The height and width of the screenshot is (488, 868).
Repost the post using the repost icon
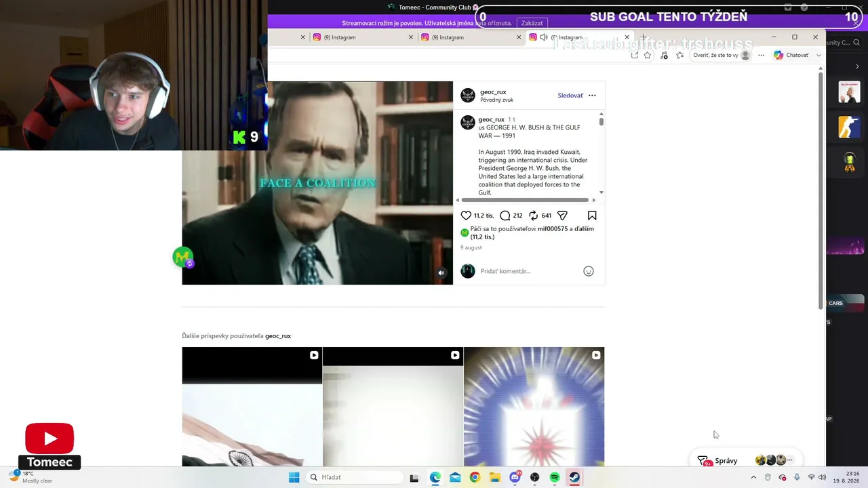point(534,216)
